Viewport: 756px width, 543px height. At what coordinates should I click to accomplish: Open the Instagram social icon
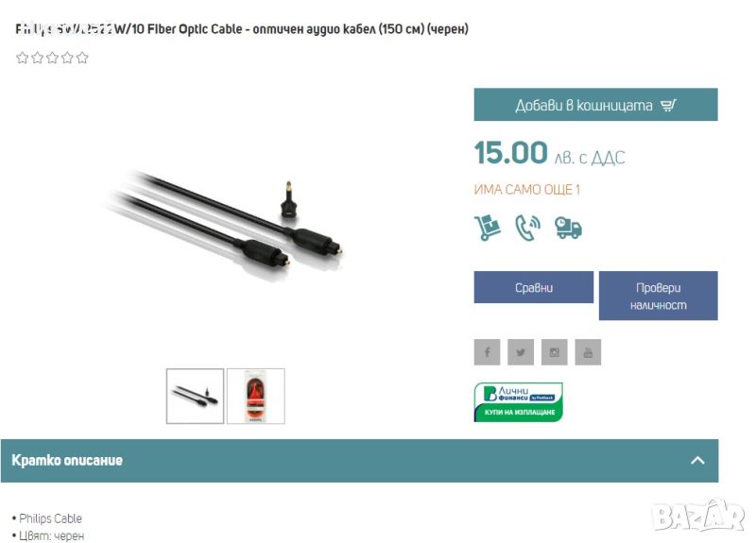(555, 352)
